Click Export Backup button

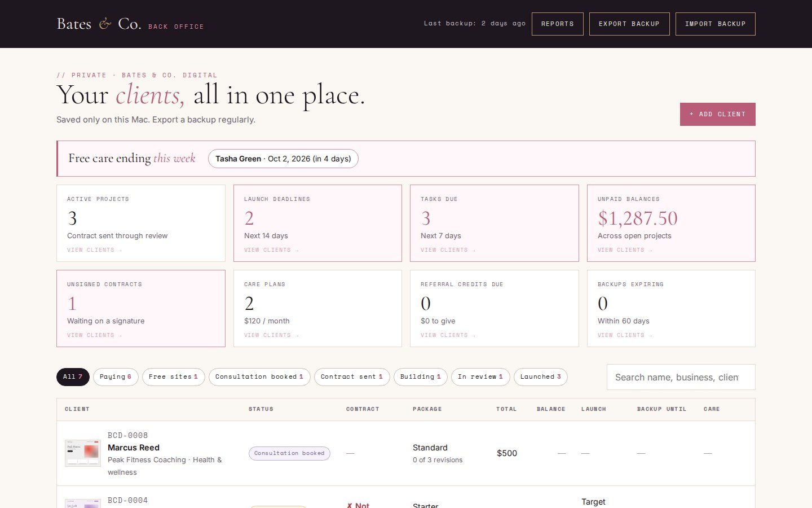629,24
